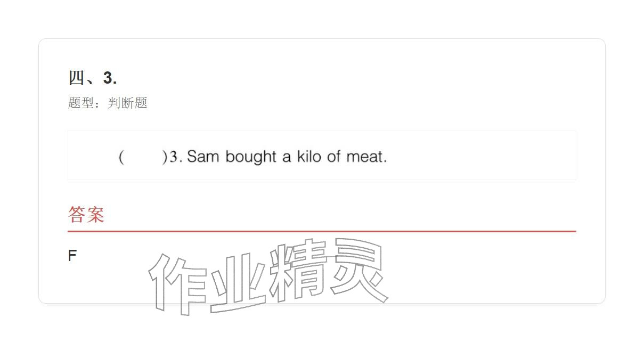Click the answer letter "F"

tap(72, 256)
